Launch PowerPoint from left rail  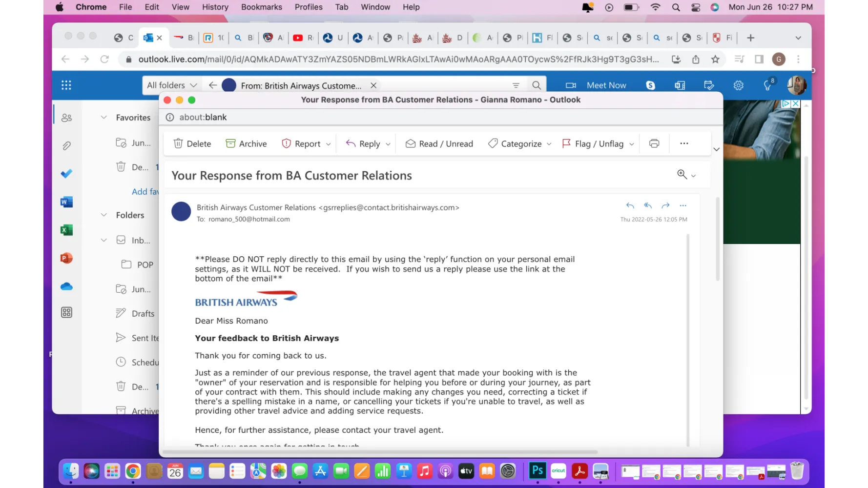[66, 258]
